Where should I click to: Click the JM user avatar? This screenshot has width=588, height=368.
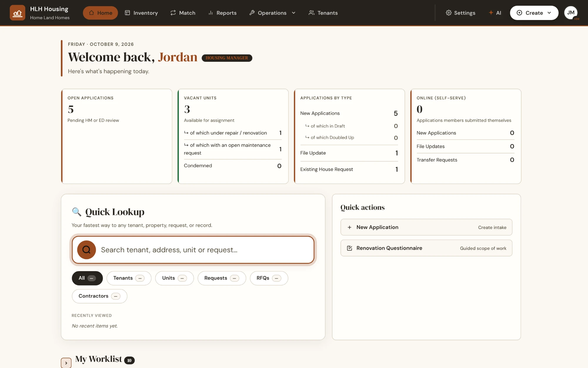pyautogui.click(x=571, y=13)
